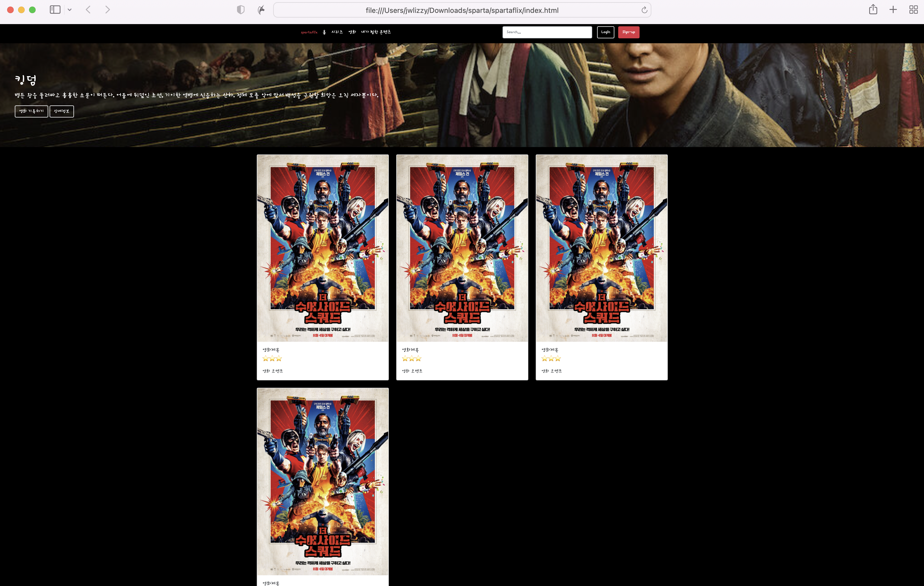The width and height of the screenshot is (924, 586).
Task: Click into the Search field
Action: pyautogui.click(x=547, y=32)
